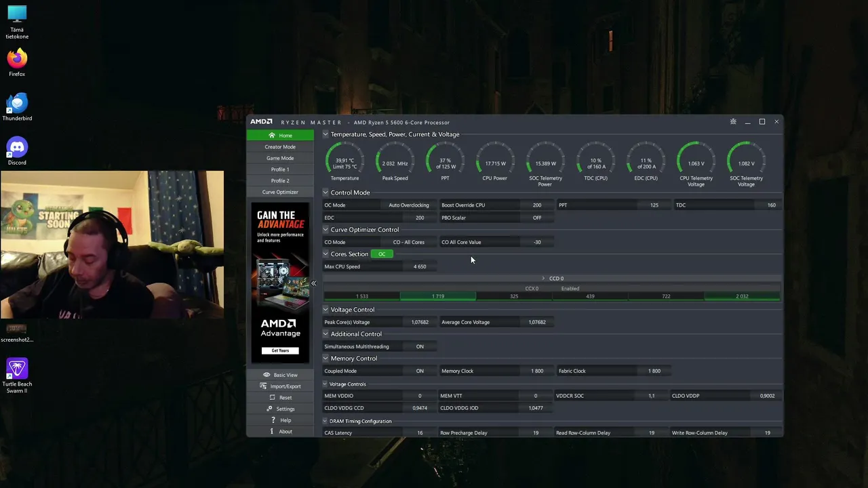The width and height of the screenshot is (868, 488).
Task: Switch to Creator Mode profile
Action: point(280,146)
